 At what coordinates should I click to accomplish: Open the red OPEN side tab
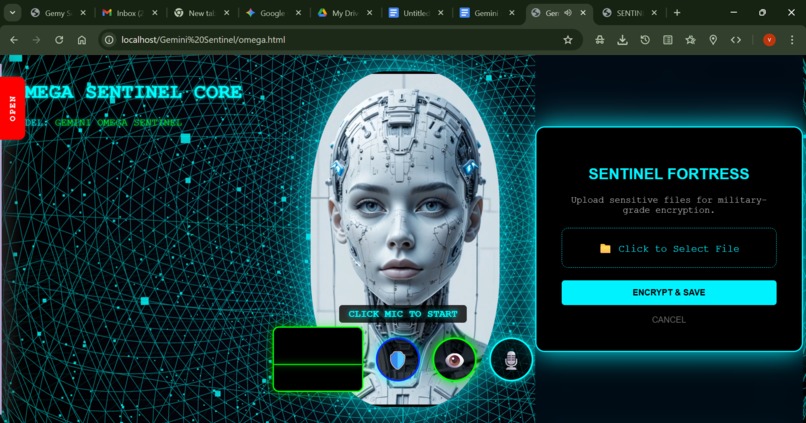[x=12, y=108]
